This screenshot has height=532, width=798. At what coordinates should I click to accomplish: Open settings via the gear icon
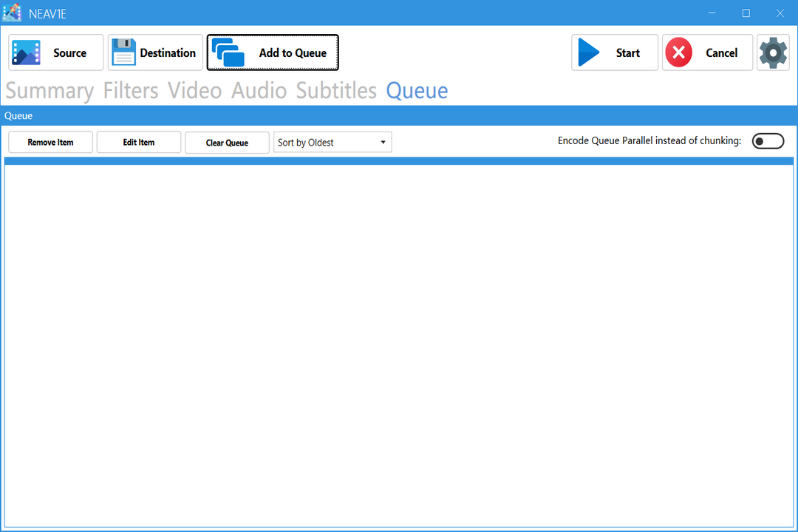(773, 52)
